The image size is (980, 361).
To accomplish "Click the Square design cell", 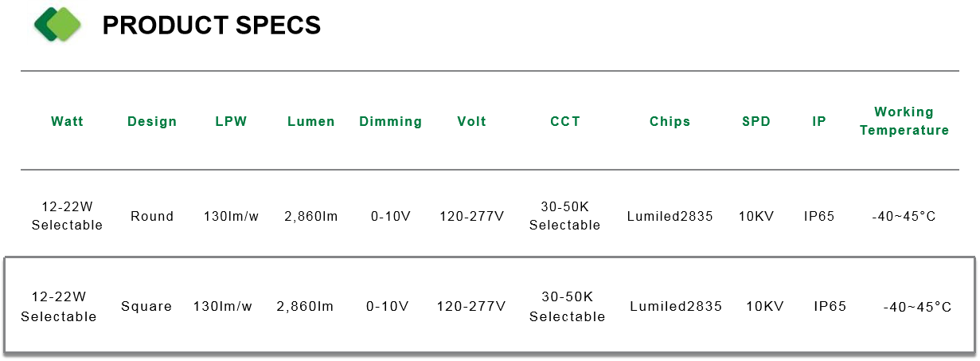I will 146,306.
